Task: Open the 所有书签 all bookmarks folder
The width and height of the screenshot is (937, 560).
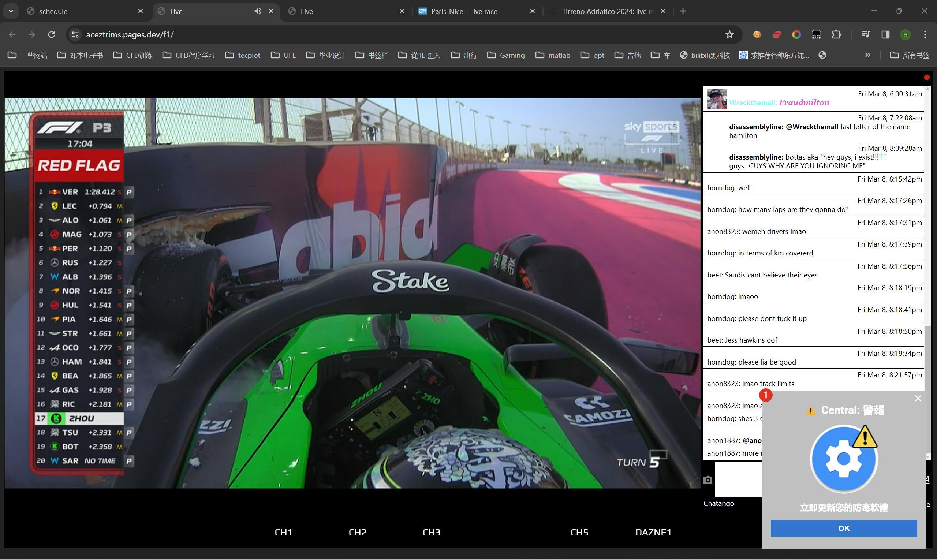Action: (910, 55)
